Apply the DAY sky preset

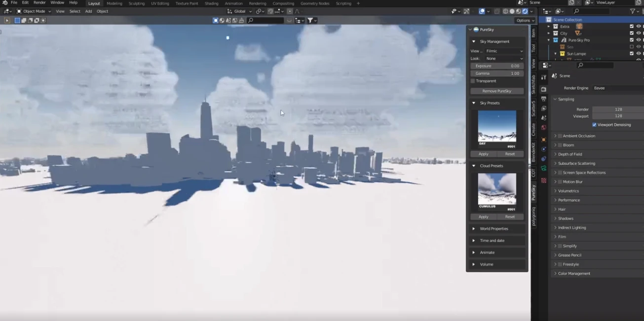click(484, 154)
